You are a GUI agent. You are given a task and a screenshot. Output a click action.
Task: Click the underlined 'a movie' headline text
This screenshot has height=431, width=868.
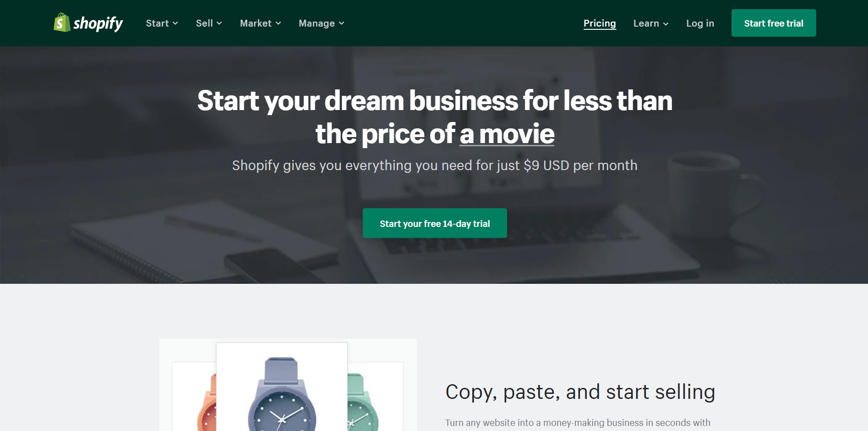click(x=507, y=134)
